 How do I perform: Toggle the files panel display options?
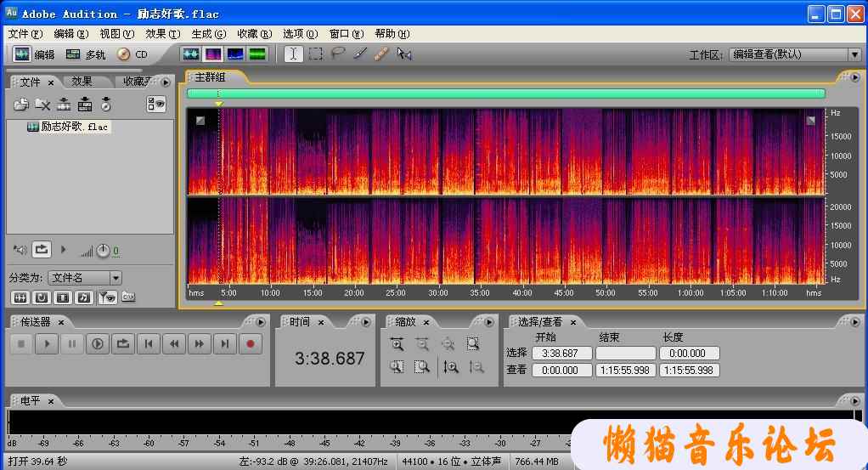pyautogui.click(x=156, y=104)
